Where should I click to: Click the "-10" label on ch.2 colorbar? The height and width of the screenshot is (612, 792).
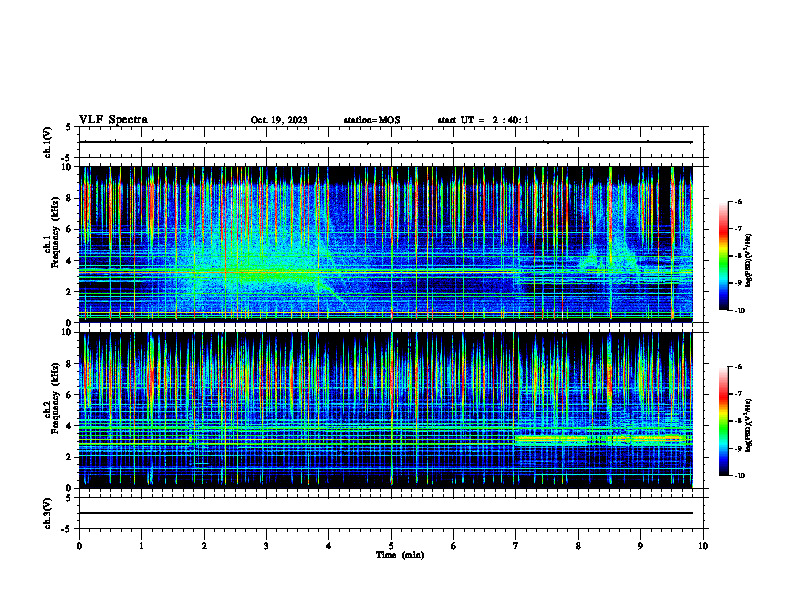pos(739,476)
